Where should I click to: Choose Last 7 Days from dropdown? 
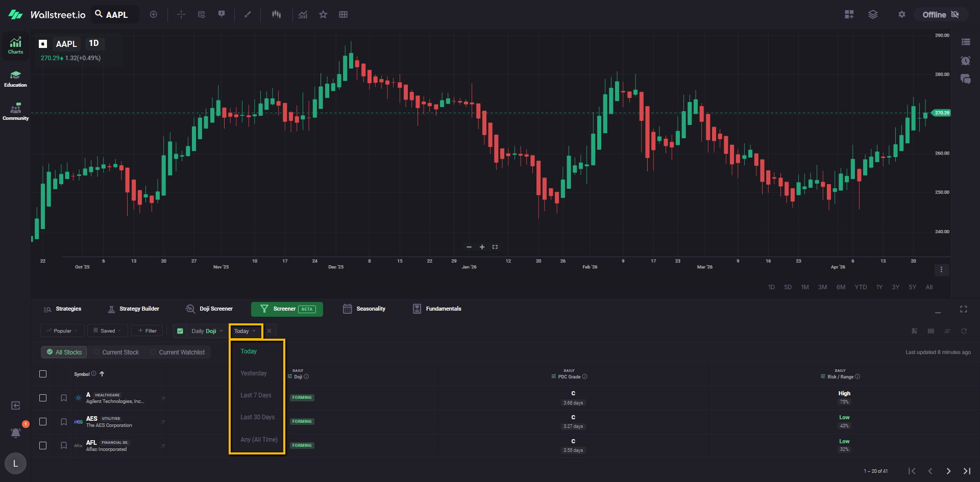click(x=256, y=395)
